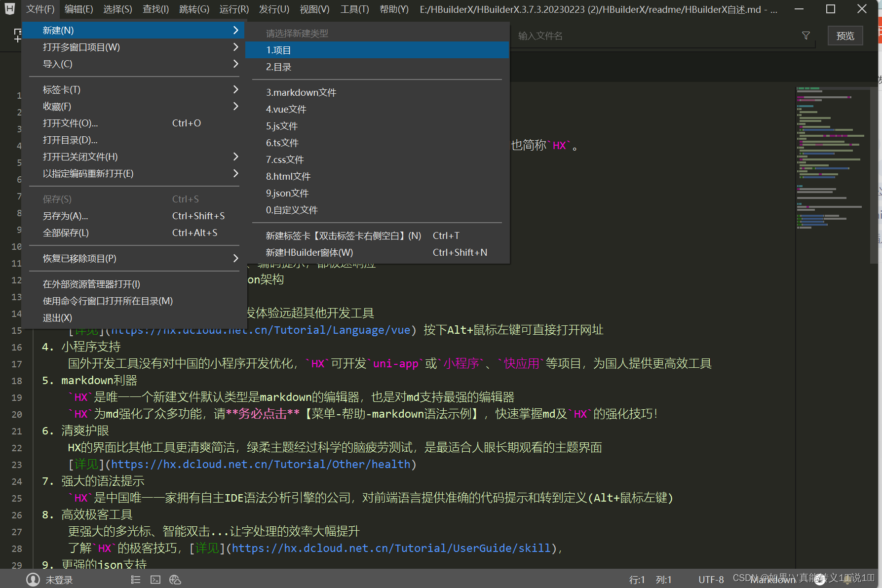Open the 跳转(G) menu

194,9
